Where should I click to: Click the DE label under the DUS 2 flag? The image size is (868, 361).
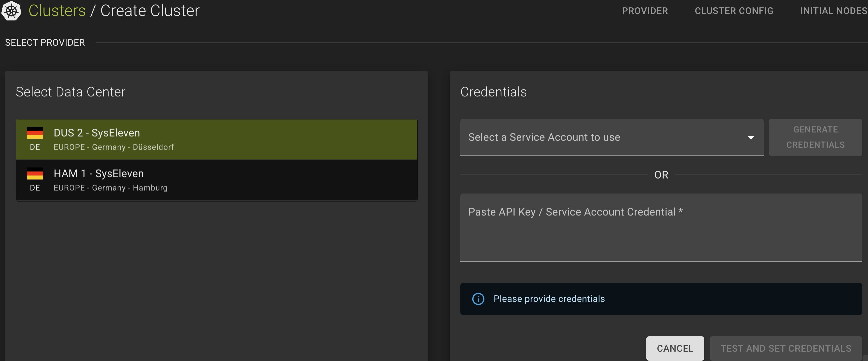click(x=35, y=147)
